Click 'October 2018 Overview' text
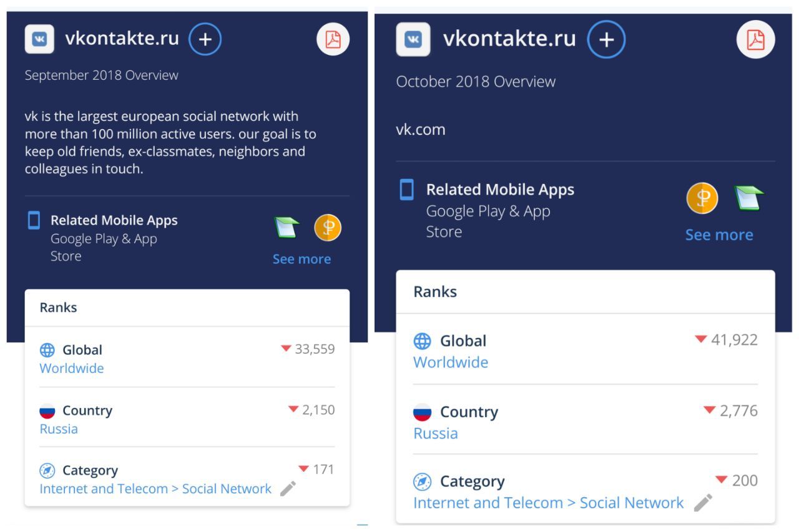 (x=476, y=82)
